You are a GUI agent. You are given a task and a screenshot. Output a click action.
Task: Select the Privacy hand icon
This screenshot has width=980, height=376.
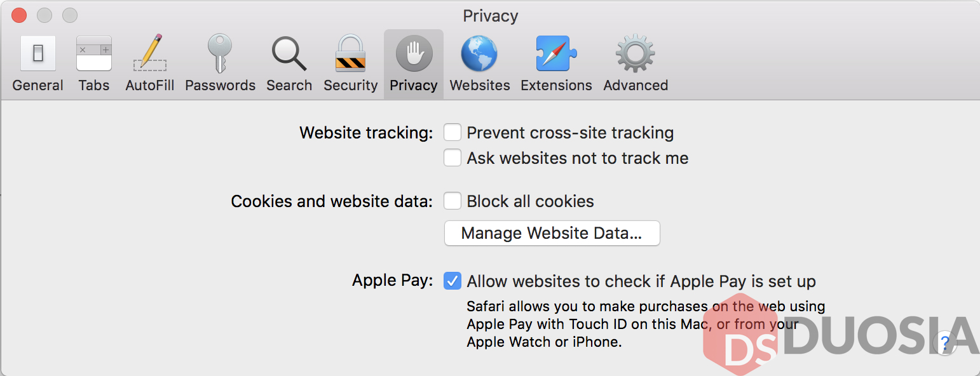coord(414,54)
